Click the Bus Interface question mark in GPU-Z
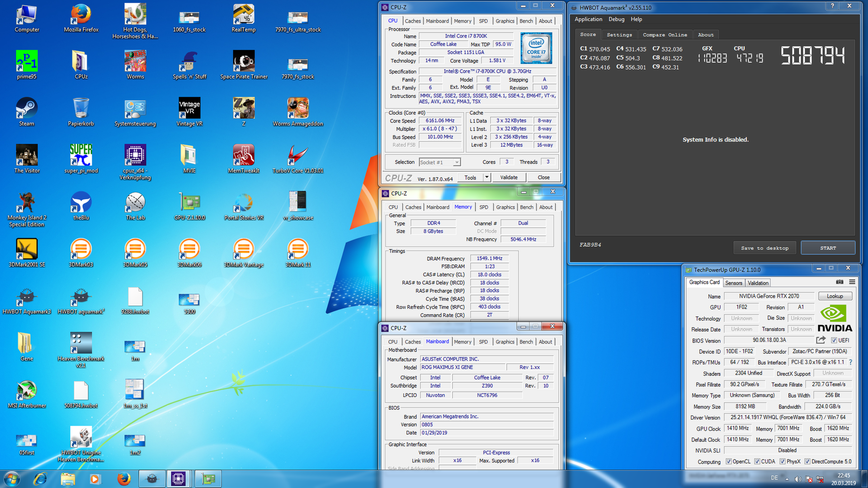Viewport: 868px width, 488px height. click(x=850, y=362)
